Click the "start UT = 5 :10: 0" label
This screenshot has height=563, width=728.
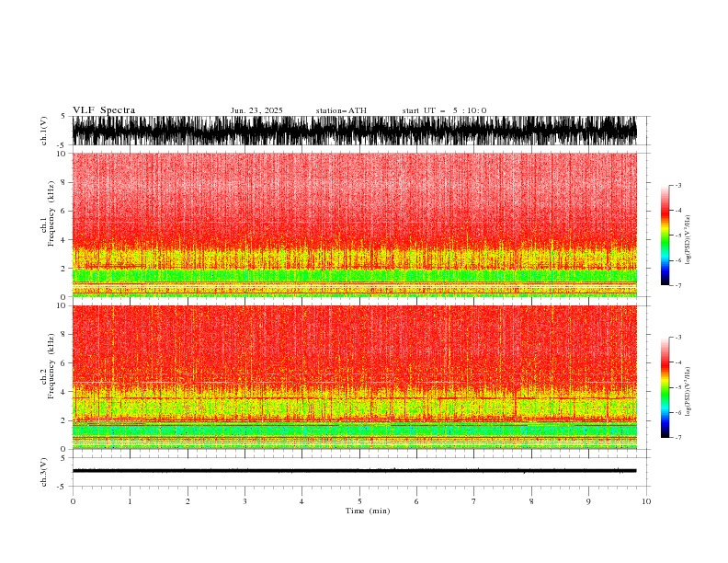[444, 110]
